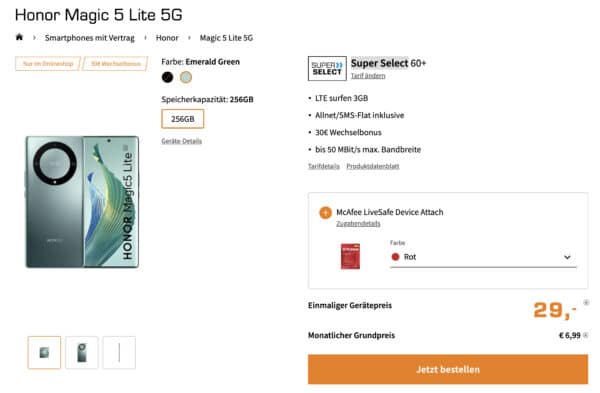The image size is (600, 393).
Task: Open Geräte-Details link
Action: pos(181,141)
